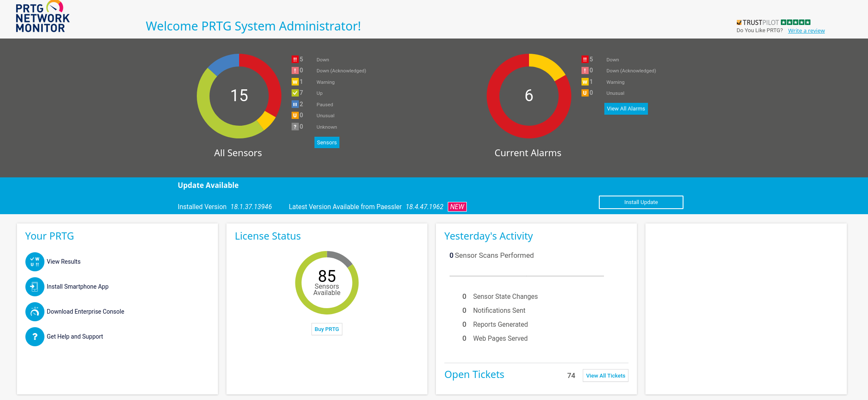Viewport: 868px width, 400px height.
Task: Click the blue Paused segment of All Sensors donut
Action: (224, 64)
